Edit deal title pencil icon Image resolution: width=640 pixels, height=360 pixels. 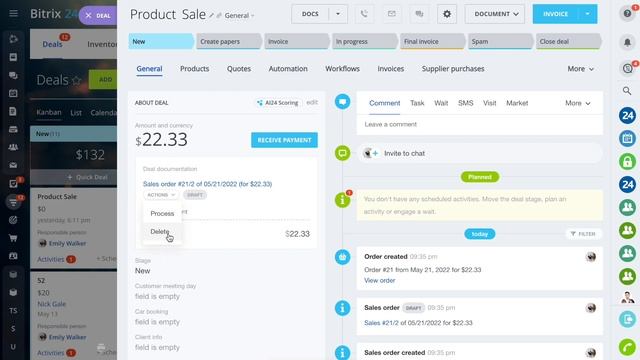pyautogui.click(x=211, y=16)
